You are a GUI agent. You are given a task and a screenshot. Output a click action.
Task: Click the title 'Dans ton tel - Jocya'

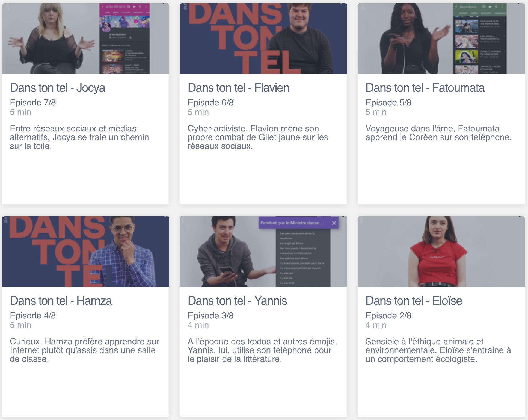click(x=58, y=88)
